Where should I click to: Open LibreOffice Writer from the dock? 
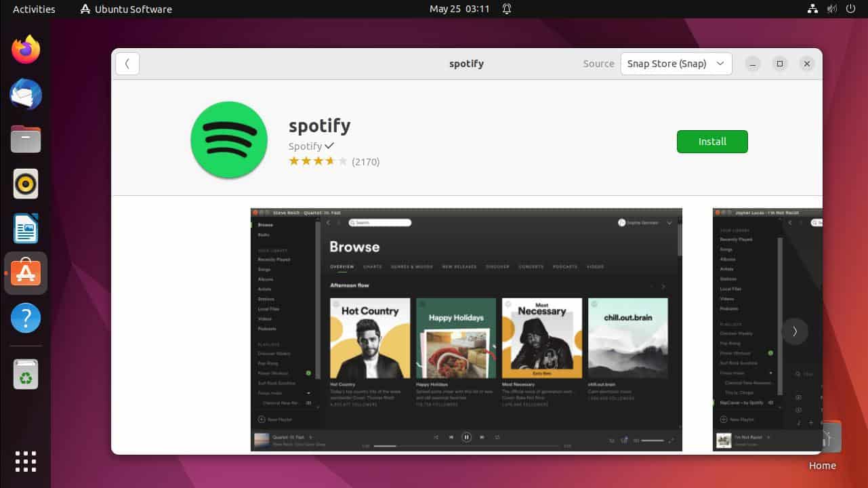pos(26,228)
